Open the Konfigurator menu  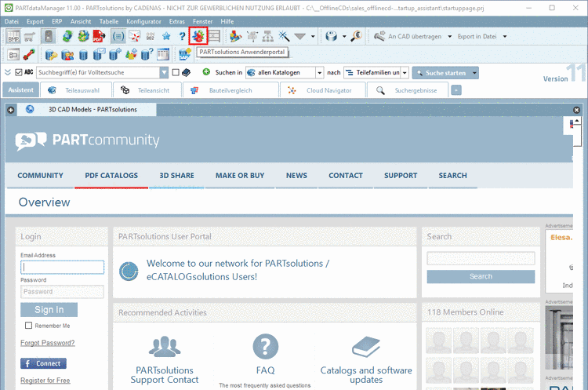click(x=143, y=21)
